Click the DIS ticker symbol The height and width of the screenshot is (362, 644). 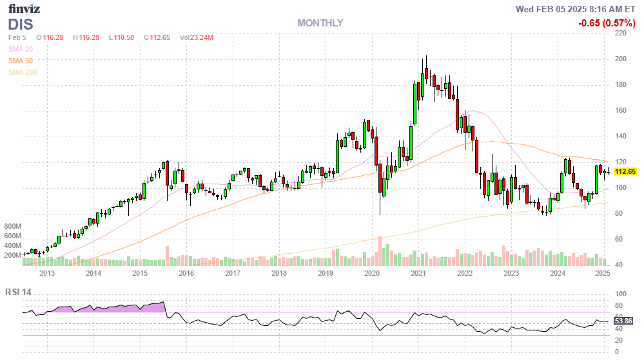click(22, 24)
